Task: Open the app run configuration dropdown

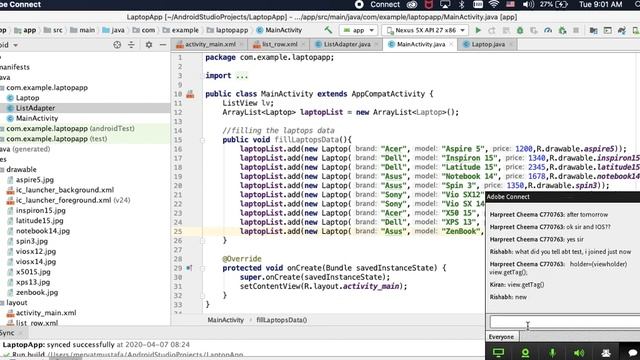Action: pyautogui.click(x=358, y=30)
